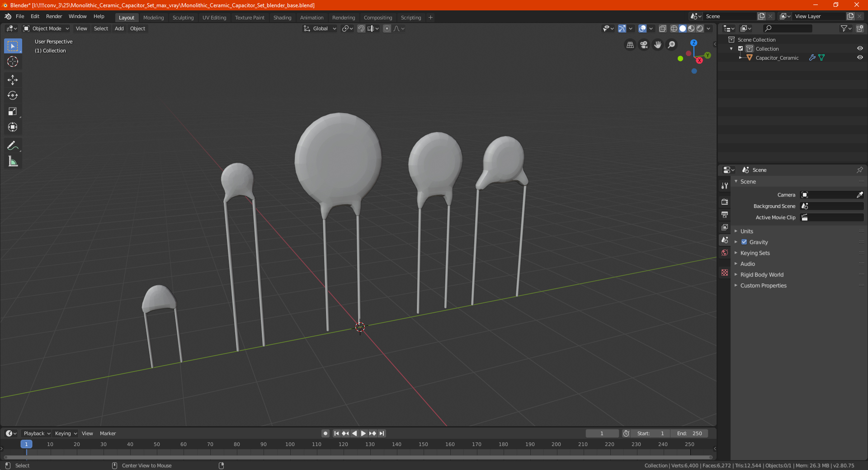Open the File menu
This screenshot has width=868, height=470.
click(x=20, y=16)
